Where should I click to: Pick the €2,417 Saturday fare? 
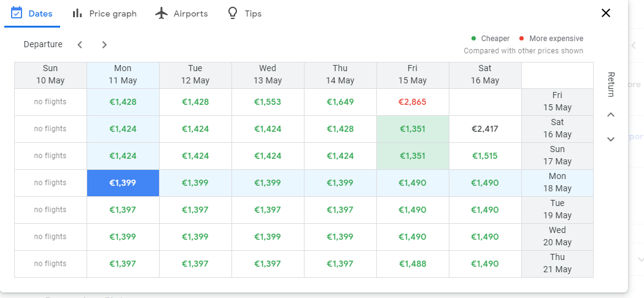[x=485, y=129]
